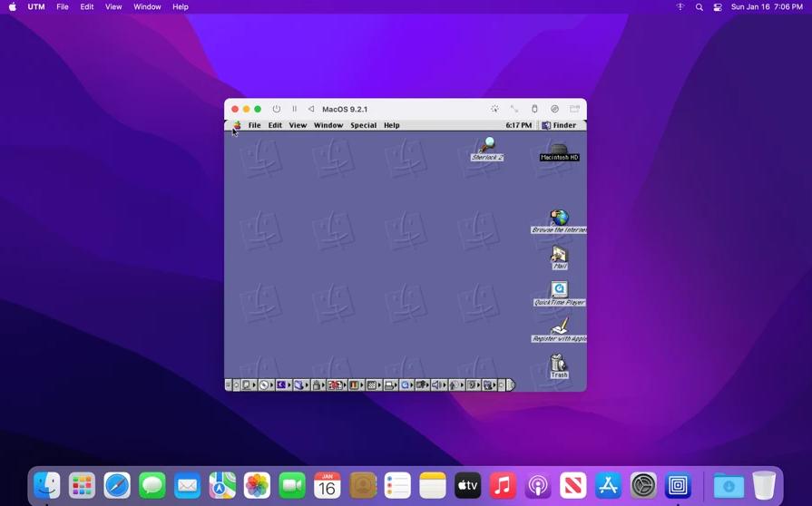Open Photos from the Dock

coord(258,486)
